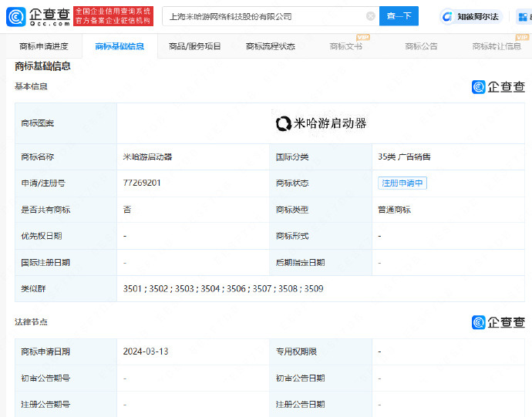Click the VIP badge on 商标转让信息
This screenshot has height=417, width=532.
514,38
